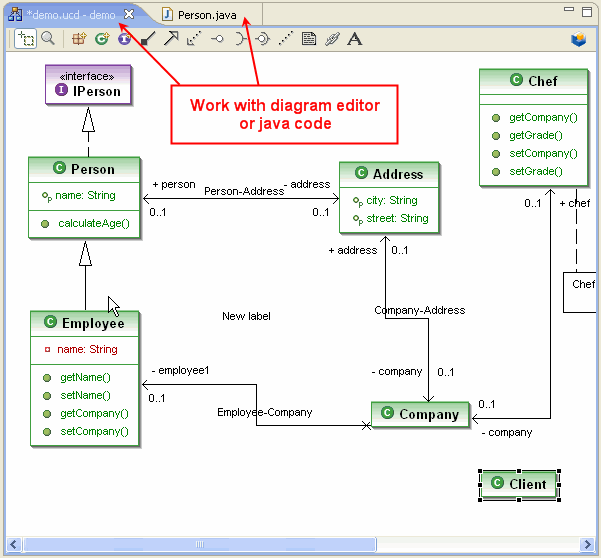The image size is (601, 558).
Task: Click the horizontal scrollbar thumb
Action: 200,545
